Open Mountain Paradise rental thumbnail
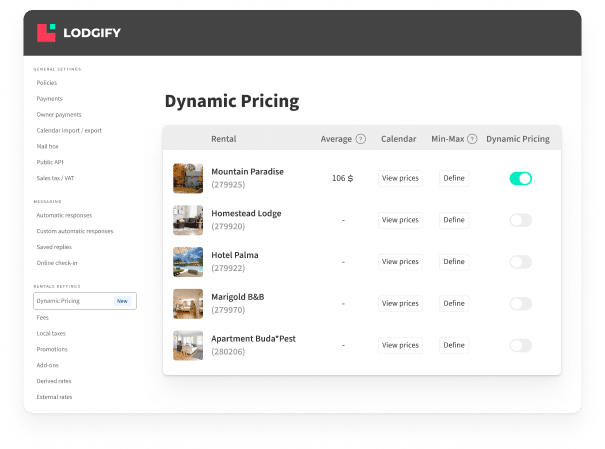 (188, 178)
